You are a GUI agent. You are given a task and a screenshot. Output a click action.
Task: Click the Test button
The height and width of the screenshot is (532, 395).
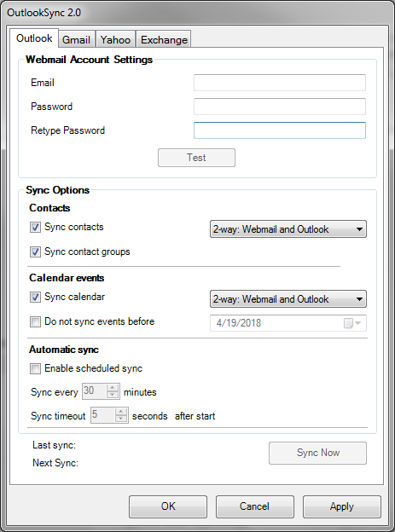[196, 158]
